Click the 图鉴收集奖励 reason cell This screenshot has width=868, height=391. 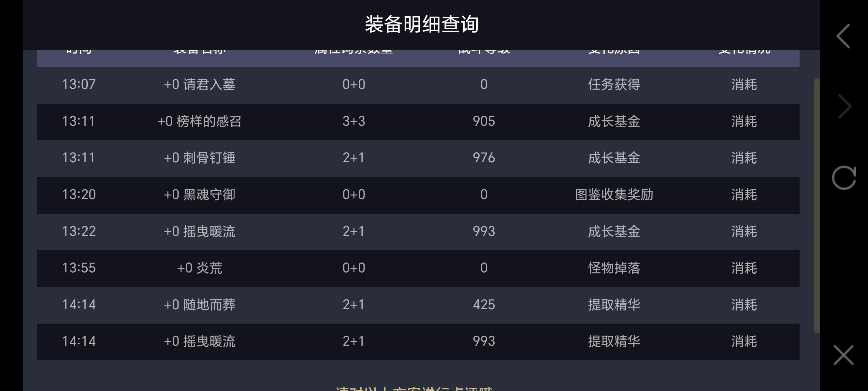(x=614, y=195)
